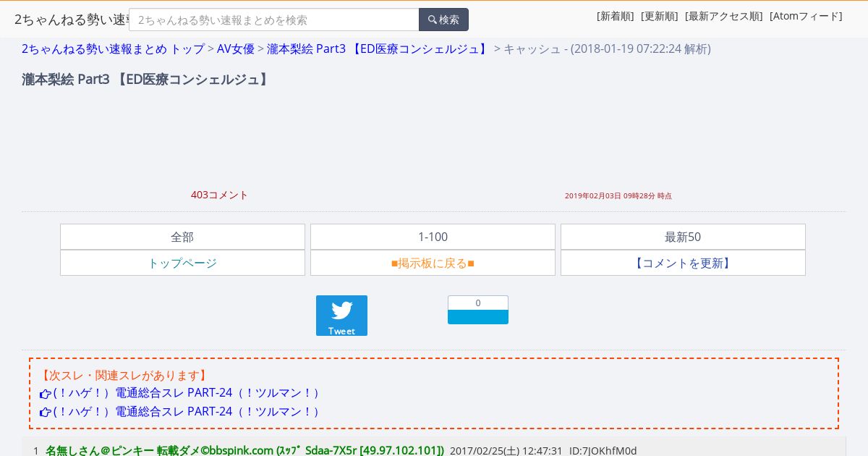
Task: Open the 2ちゃんねる勢い速 site title link
Action: pyautogui.click(x=72, y=20)
